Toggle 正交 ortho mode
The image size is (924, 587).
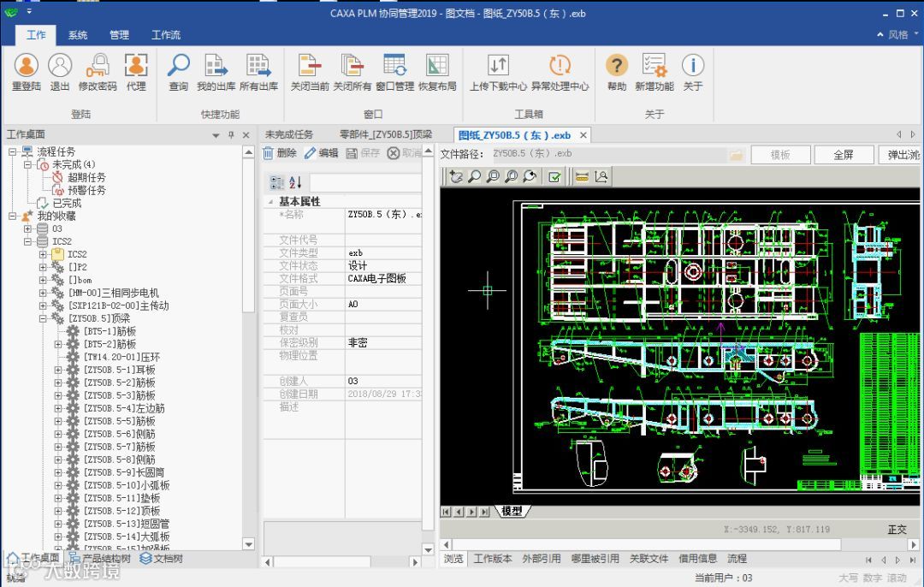coord(897,530)
